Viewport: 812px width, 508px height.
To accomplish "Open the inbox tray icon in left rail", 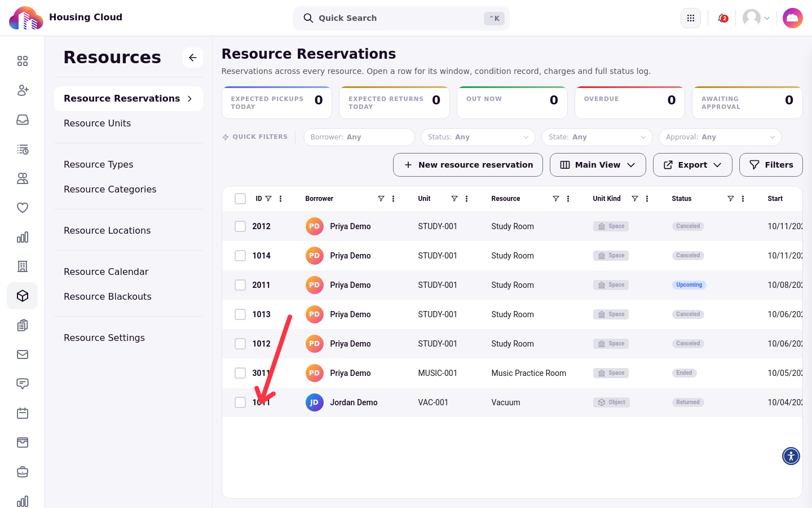I will [x=23, y=120].
